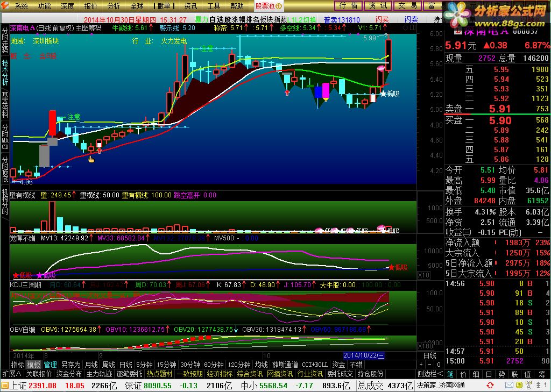The image size is (551, 392).
Task: Click the 行情 button at the top right
Action: click(x=348, y=5)
